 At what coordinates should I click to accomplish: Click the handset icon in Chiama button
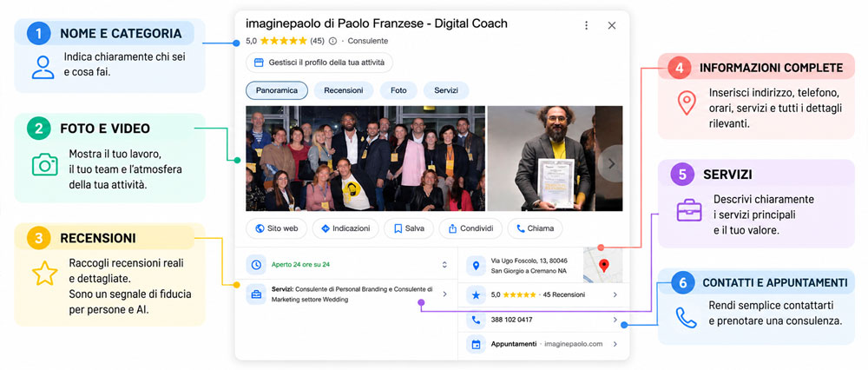pyautogui.click(x=520, y=228)
